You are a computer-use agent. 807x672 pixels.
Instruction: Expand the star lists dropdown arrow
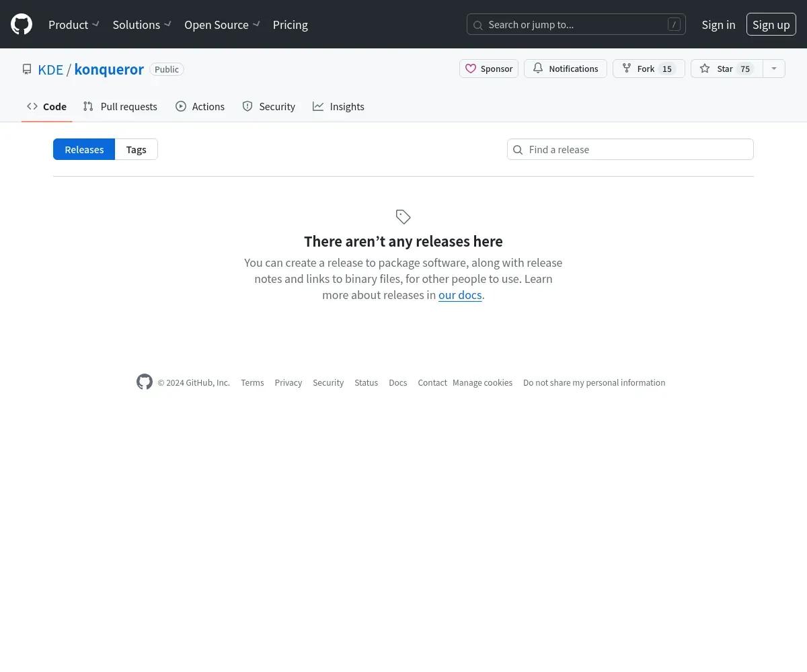coord(774,69)
